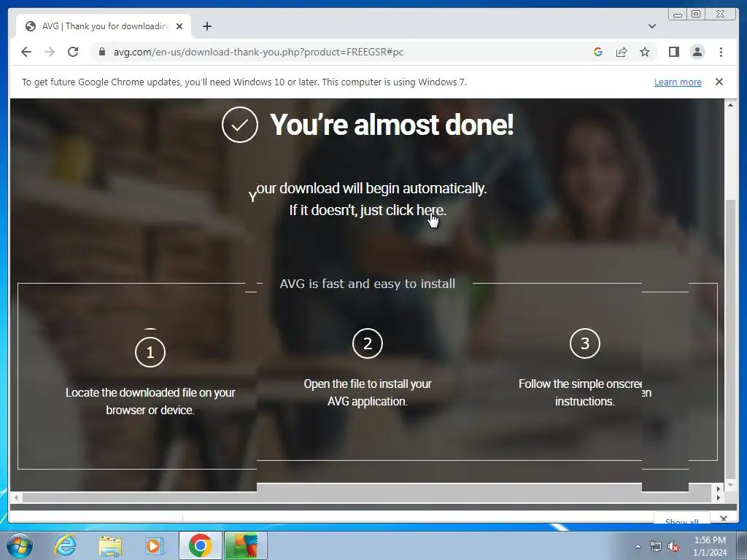This screenshot has height=560, width=747.
Task: Click the checkmark circle icon
Action: tap(239, 125)
